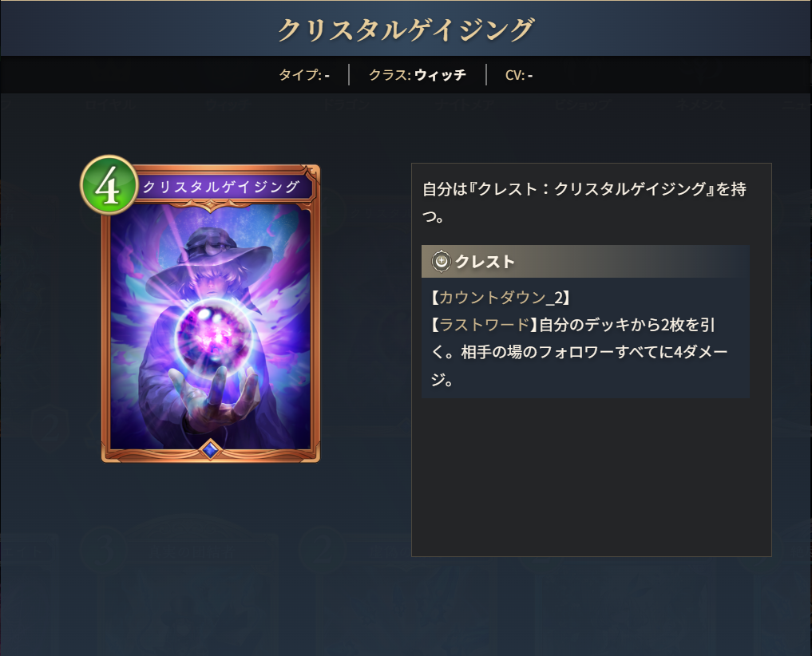Click the green cost 4 orb
The image size is (812, 656).
(109, 185)
